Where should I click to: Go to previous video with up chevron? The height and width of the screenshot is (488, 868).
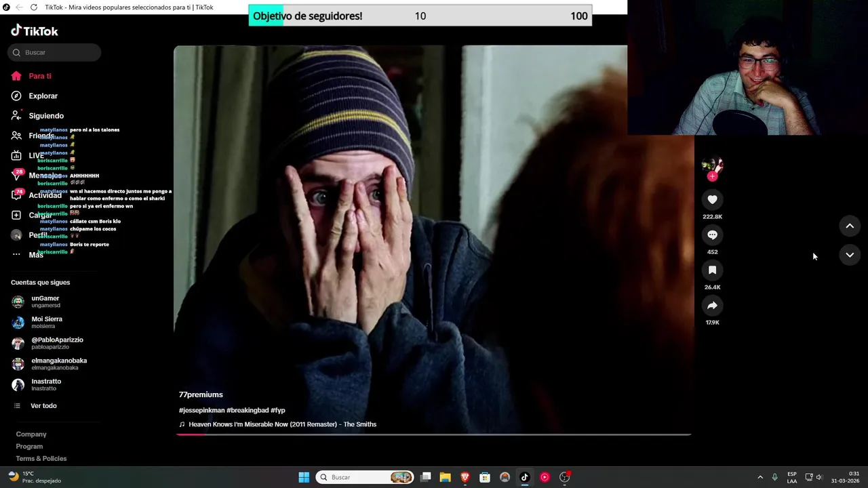tap(850, 226)
